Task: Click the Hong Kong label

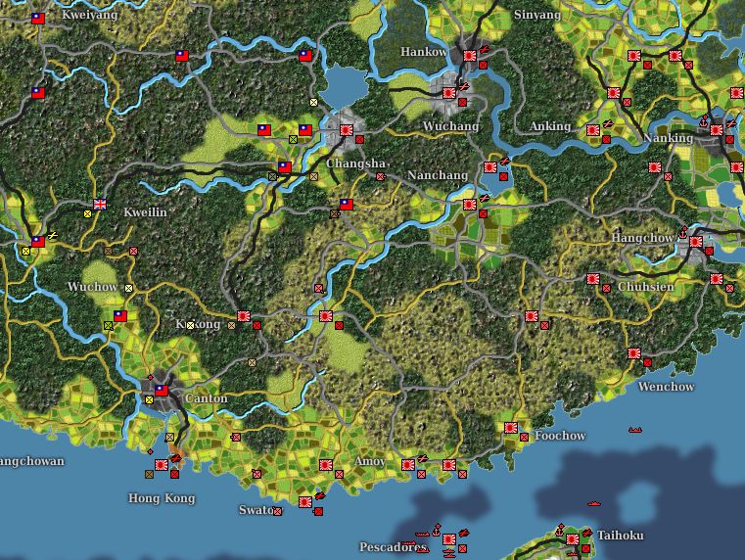Action: 162,498
